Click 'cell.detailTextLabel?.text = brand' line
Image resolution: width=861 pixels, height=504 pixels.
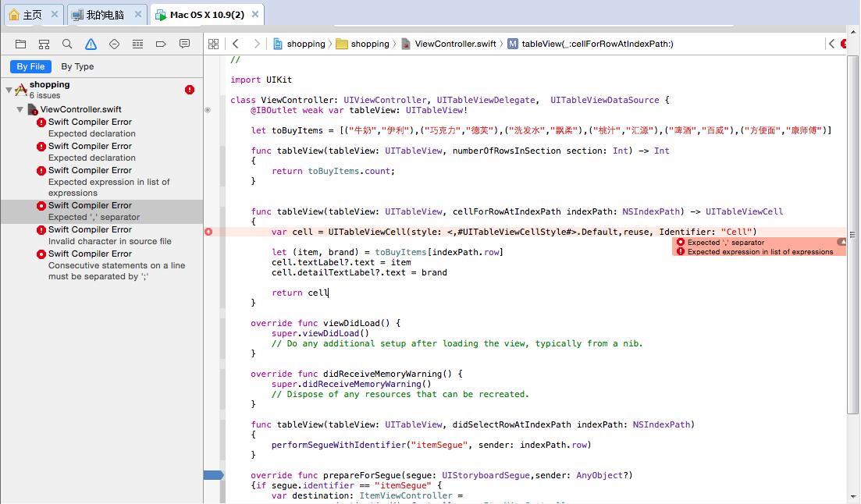[359, 273]
